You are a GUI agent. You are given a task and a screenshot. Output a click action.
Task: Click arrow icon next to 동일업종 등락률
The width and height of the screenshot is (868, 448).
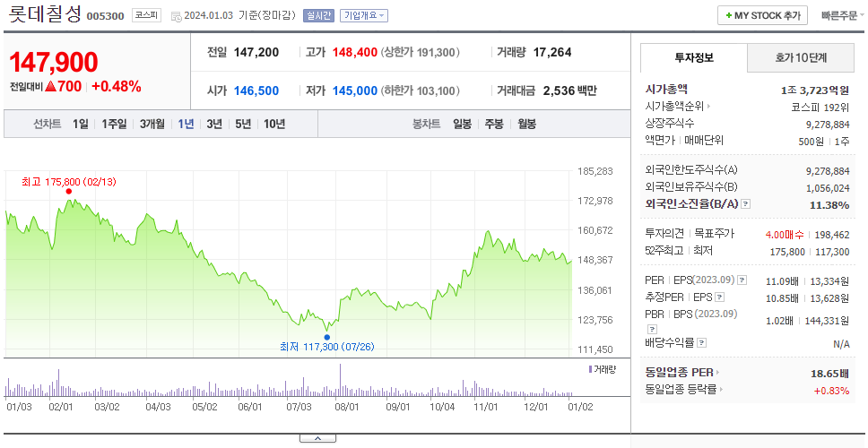coord(721,390)
